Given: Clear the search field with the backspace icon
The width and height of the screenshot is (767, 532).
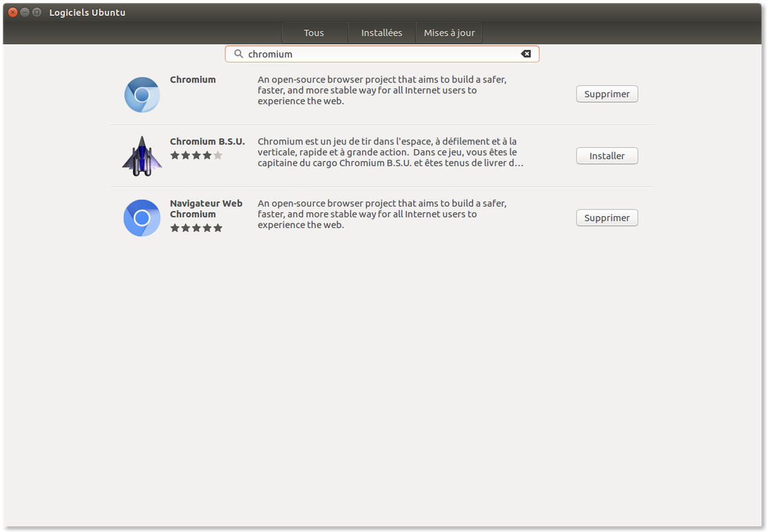Looking at the screenshot, I should click(x=526, y=54).
